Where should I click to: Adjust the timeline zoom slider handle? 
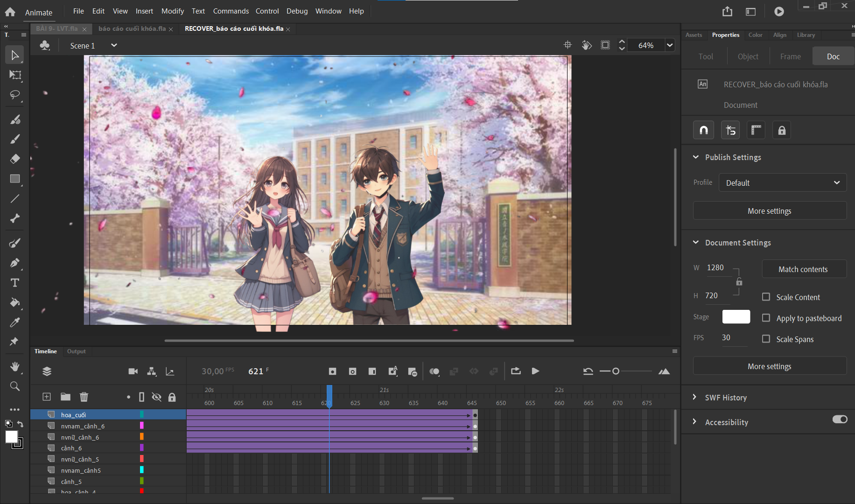point(616,371)
